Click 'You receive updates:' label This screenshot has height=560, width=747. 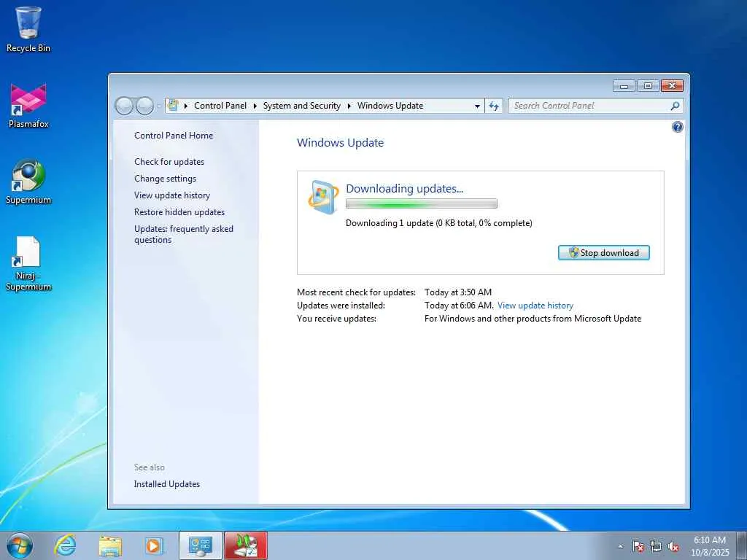tap(336, 319)
